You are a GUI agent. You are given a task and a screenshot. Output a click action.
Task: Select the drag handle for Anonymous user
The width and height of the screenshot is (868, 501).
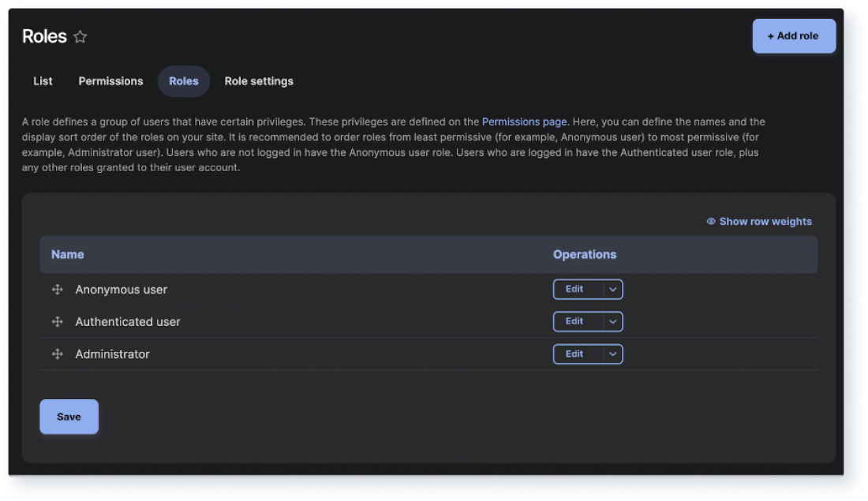point(56,290)
